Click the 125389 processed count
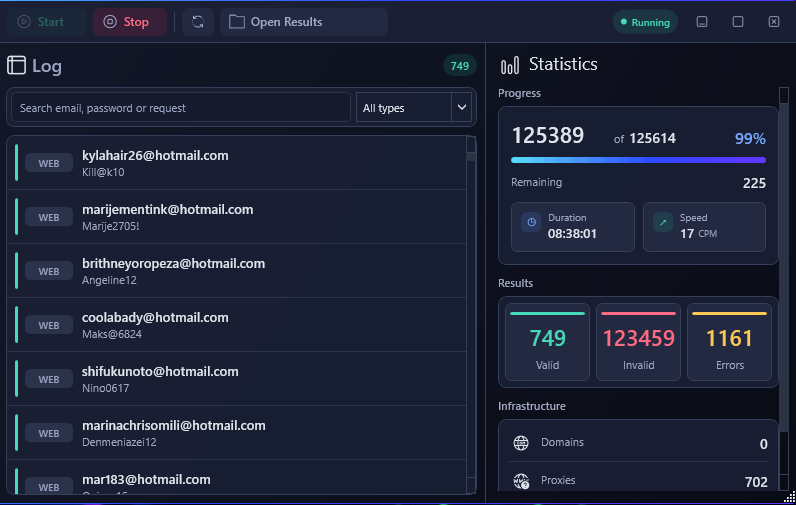 pos(548,136)
